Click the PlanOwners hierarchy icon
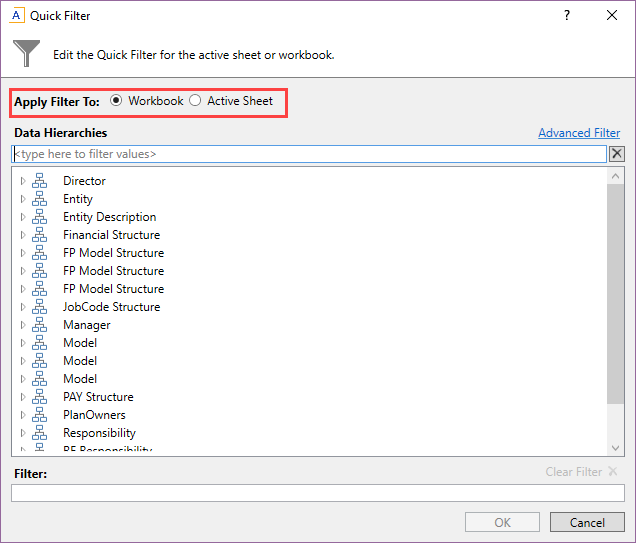The image size is (636, 543). click(39, 415)
